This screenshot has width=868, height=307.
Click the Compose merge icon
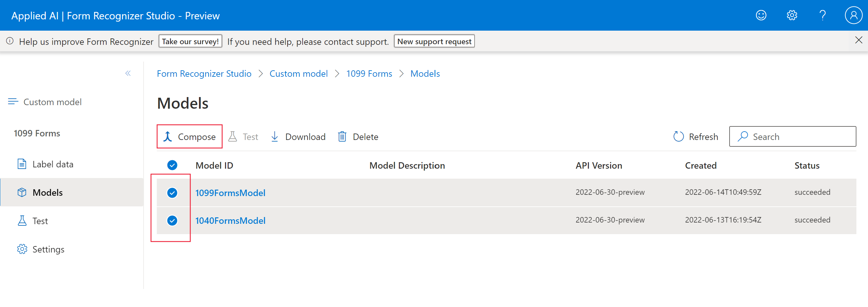point(168,136)
